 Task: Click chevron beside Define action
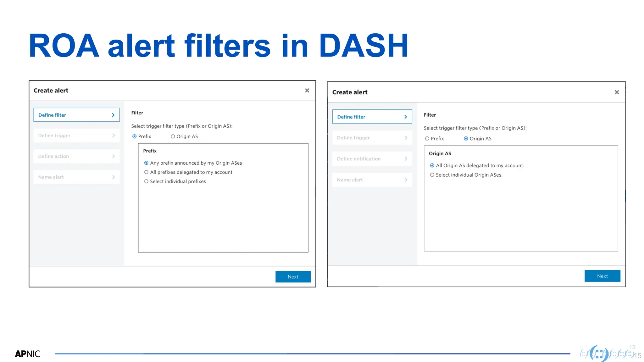click(113, 156)
